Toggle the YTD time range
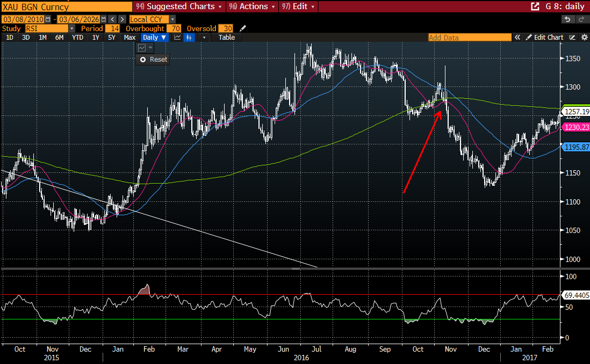 point(77,38)
